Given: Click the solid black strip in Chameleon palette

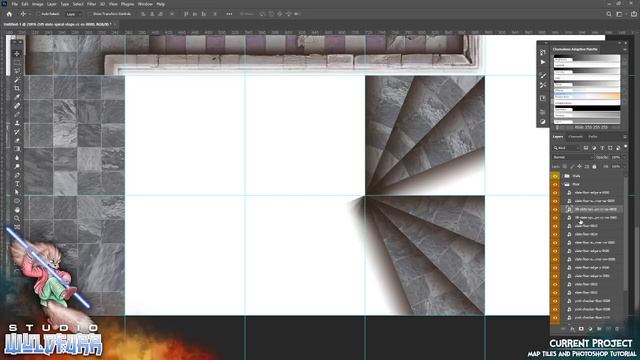Looking at the screenshot, I should pos(587,109).
